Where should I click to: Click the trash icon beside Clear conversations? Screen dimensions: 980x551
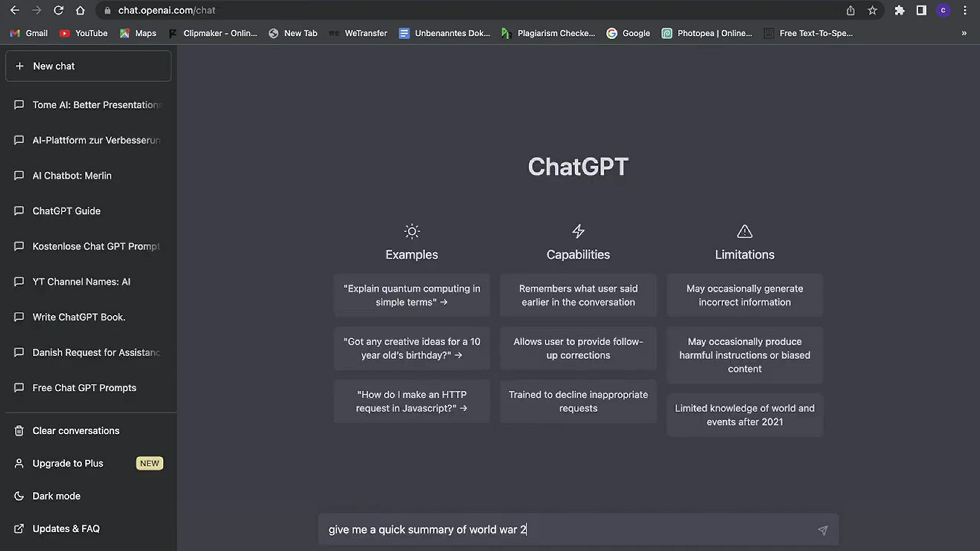tap(19, 431)
